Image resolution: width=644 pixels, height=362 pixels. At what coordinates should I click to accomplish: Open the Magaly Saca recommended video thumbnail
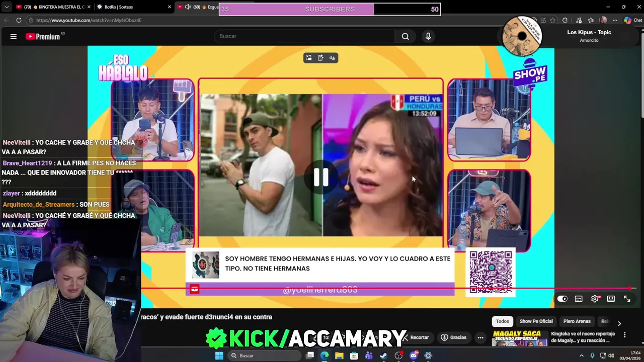click(x=520, y=338)
